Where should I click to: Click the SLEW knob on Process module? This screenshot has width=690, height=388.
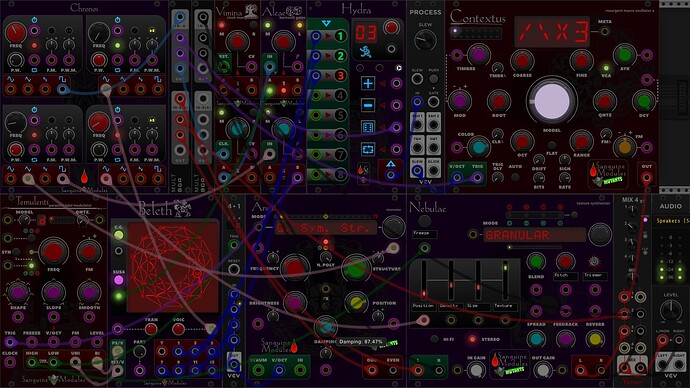click(425, 40)
